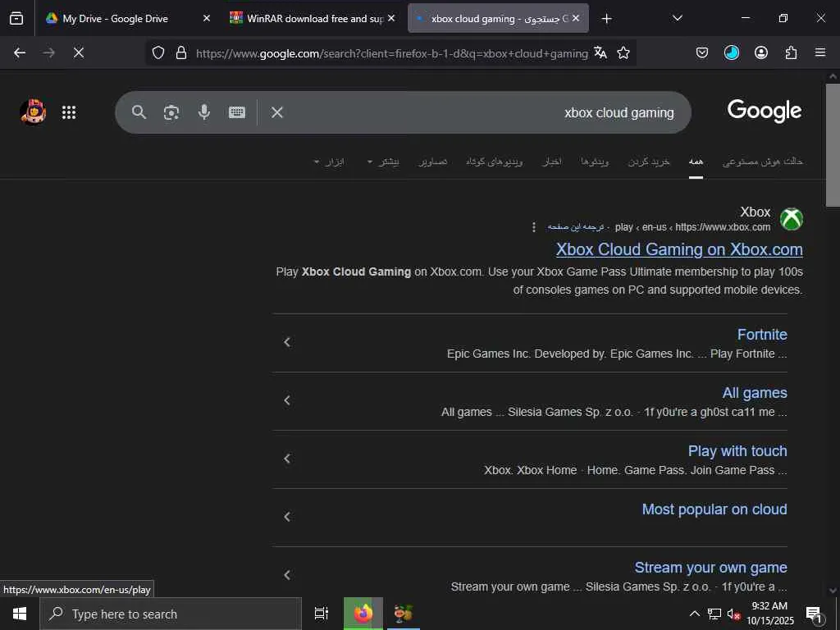
Task: Open the Stream your own game sitelink
Action: [x=710, y=568]
